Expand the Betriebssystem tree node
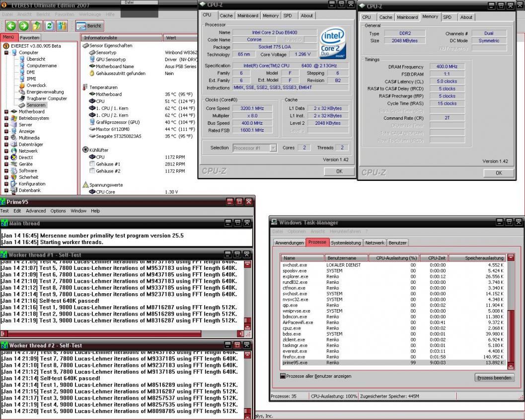The width and height of the screenshot is (525, 420). [x=6, y=118]
